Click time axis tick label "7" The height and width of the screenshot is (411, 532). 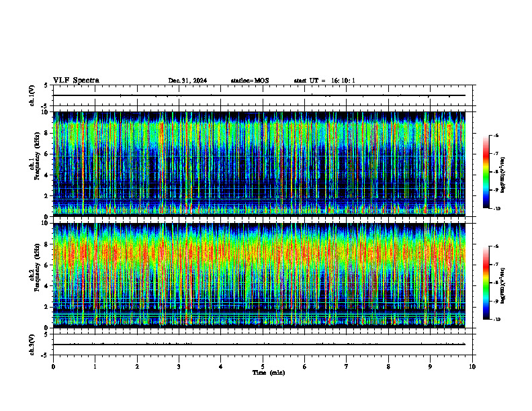point(347,367)
